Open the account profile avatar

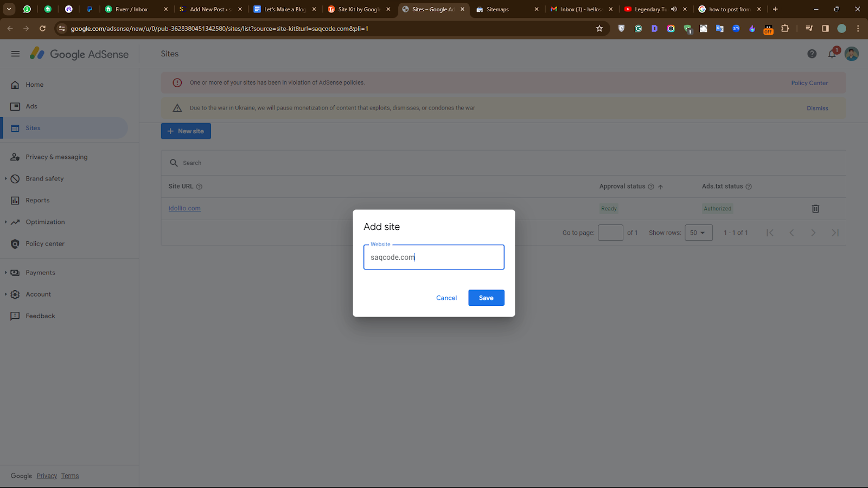pos(852,54)
